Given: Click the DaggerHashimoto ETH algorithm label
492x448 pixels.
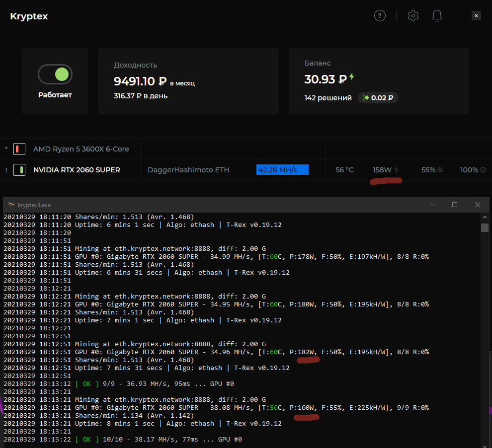Looking at the screenshot, I should coord(188,170).
